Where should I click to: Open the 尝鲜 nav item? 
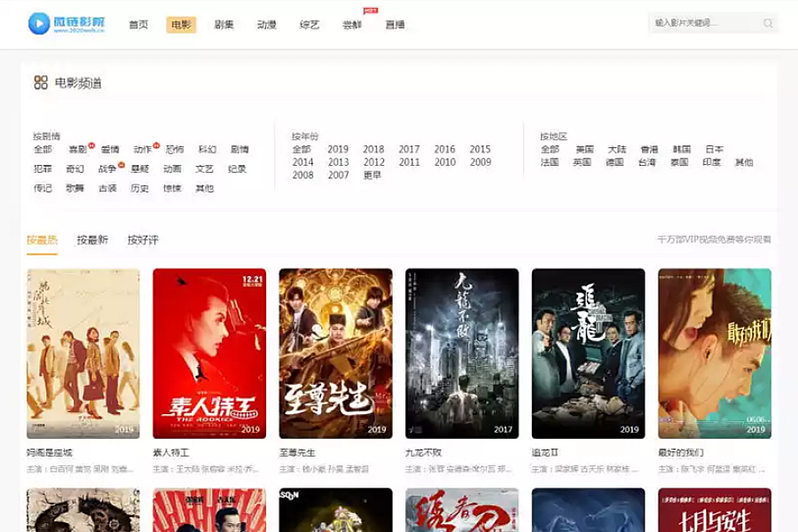(x=352, y=25)
